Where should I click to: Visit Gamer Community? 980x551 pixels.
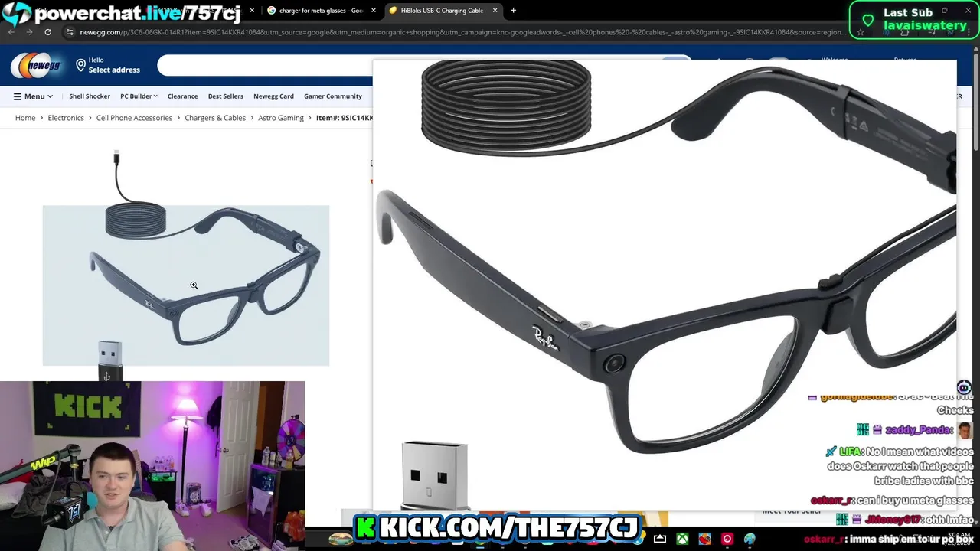click(333, 96)
